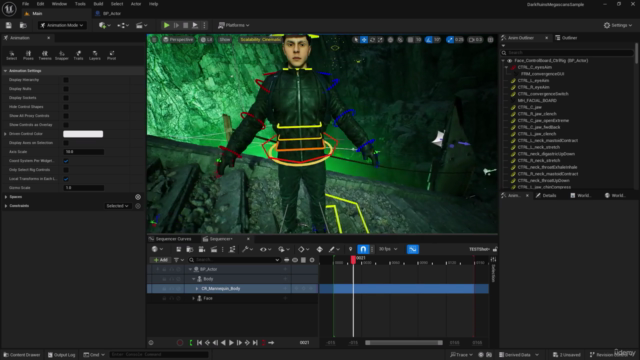Uncheck Coord System Per Widget Mode
Viewport: 640px width, 360px height.
(66, 161)
